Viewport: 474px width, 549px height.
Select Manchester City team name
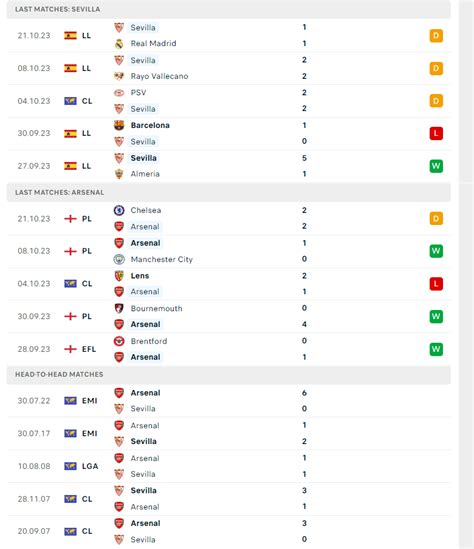(x=162, y=259)
